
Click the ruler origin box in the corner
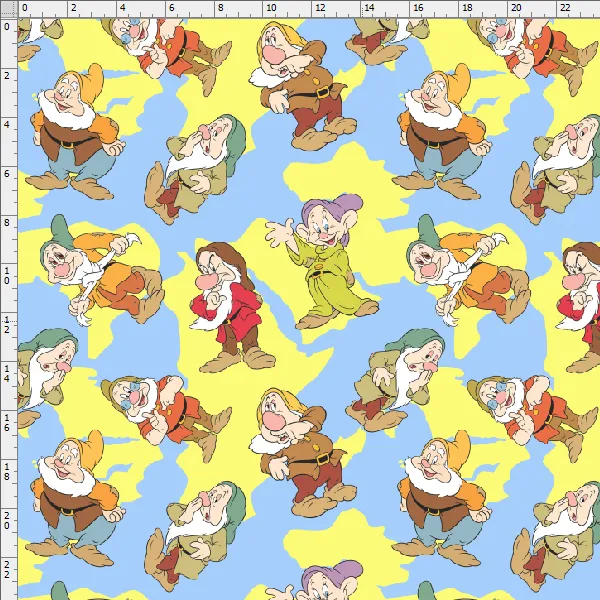[8, 8]
